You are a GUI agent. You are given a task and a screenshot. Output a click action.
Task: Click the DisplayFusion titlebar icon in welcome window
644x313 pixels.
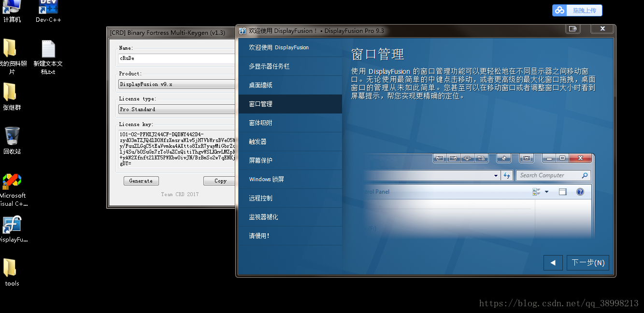pos(243,30)
